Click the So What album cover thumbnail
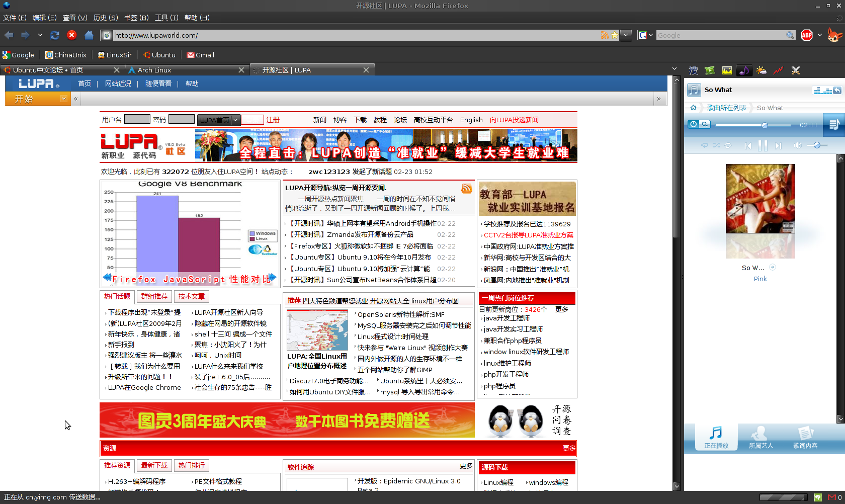 [760, 199]
